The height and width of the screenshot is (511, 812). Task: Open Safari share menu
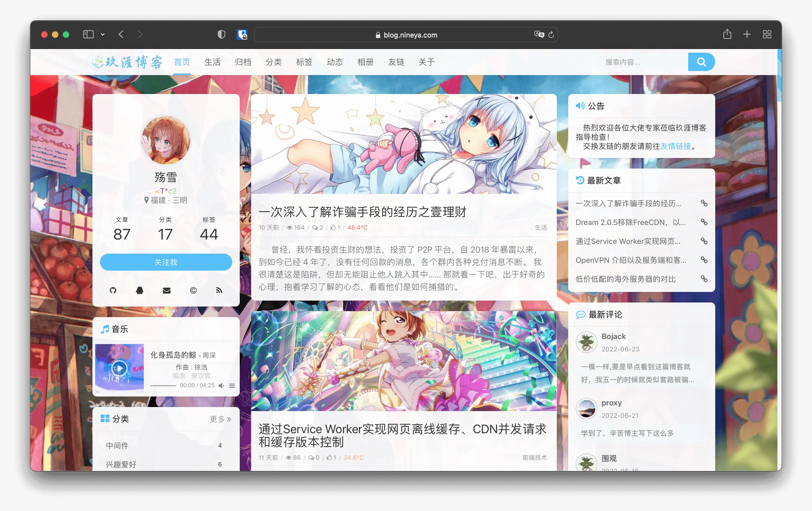click(x=727, y=34)
